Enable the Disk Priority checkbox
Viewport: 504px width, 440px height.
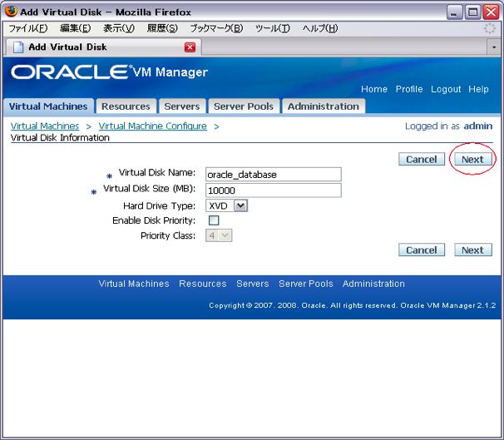coord(214,220)
